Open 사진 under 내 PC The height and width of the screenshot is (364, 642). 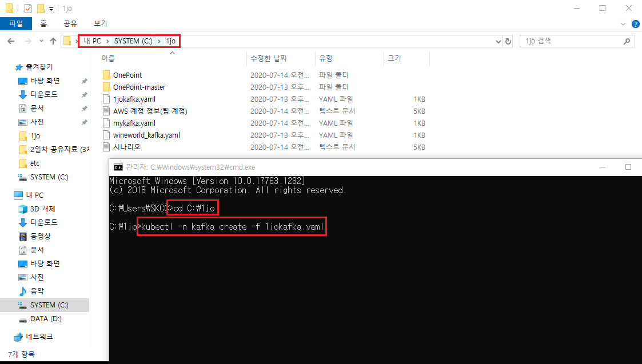click(x=37, y=277)
